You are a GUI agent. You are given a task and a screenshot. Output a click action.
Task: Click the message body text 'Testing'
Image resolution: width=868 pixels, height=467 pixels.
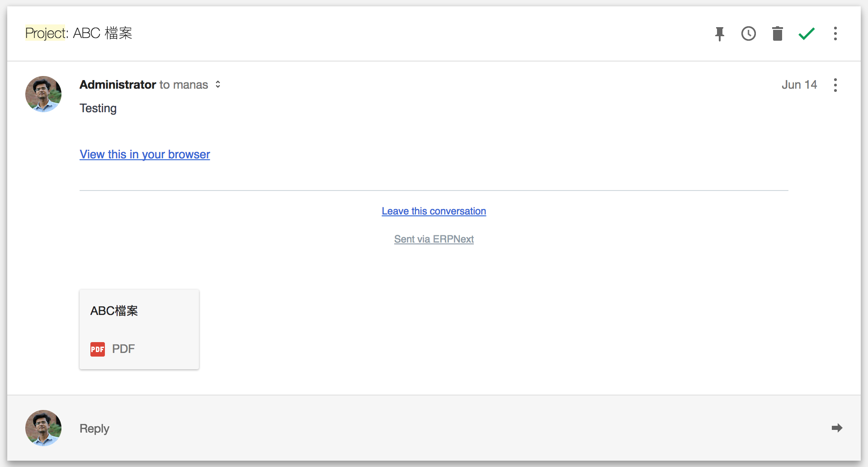tap(98, 108)
